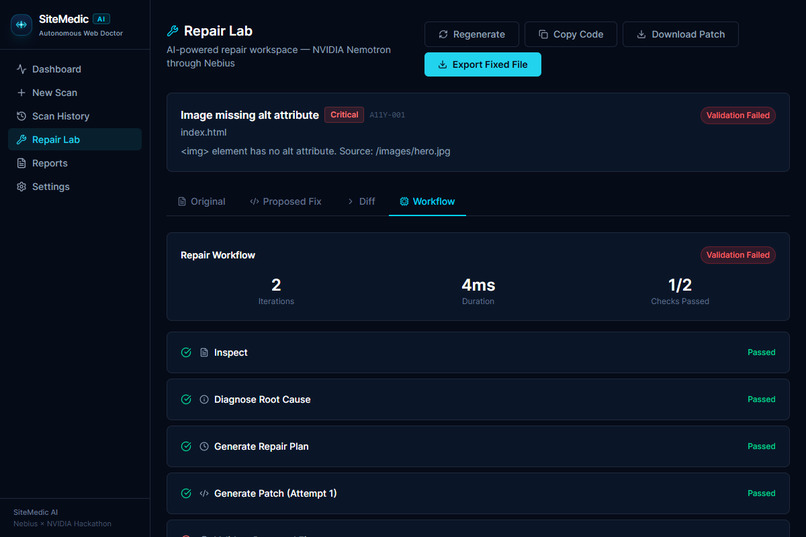Click the wrench icon in the Repair Lab header
806x537 pixels.
pos(173,31)
